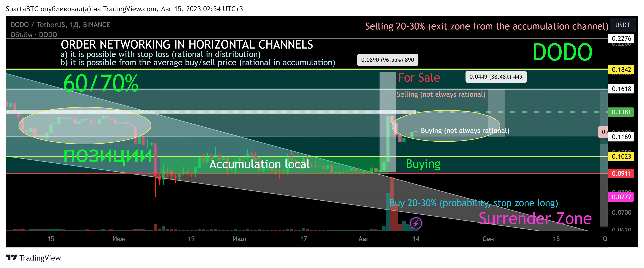Click the 'Июл' date on time axis
Image resolution: width=644 pixels, height=268 pixels.
[x=239, y=239]
